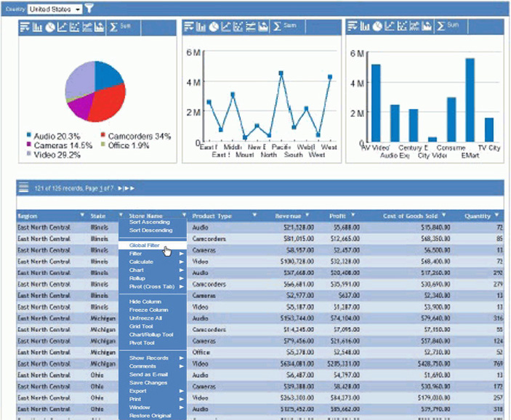Click page number 1 link in pager

point(101,188)
